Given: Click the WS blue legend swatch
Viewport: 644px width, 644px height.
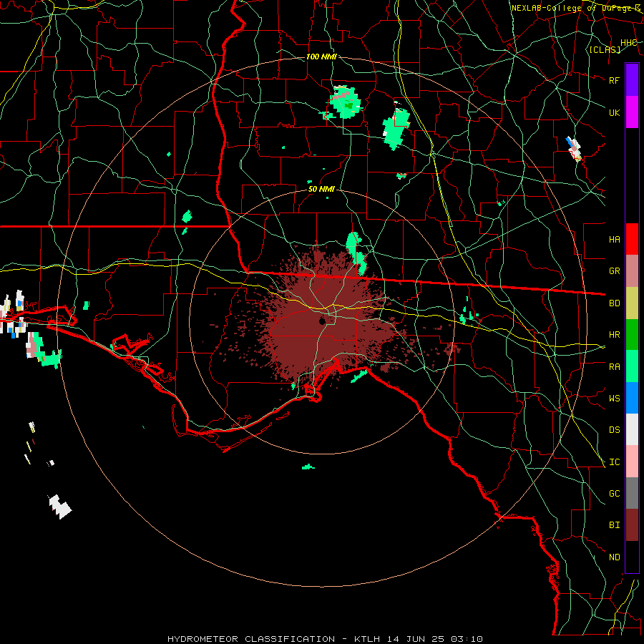Looking at the screenshot, I should pos(632,398).
